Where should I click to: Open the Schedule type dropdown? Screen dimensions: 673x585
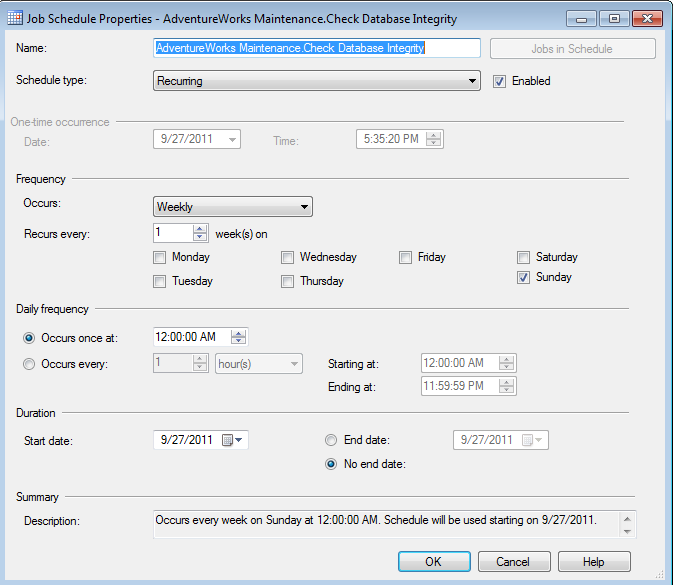click(x=317, y=81)
